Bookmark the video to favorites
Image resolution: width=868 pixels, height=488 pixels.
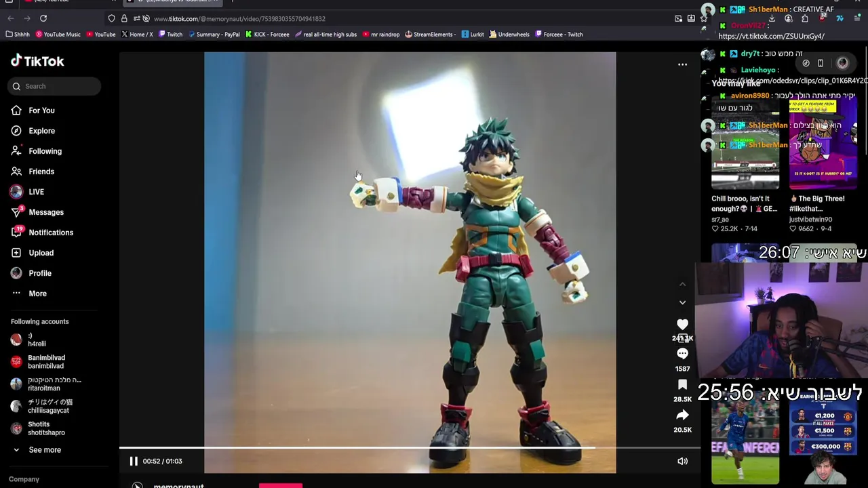click(x=682, y=384)
